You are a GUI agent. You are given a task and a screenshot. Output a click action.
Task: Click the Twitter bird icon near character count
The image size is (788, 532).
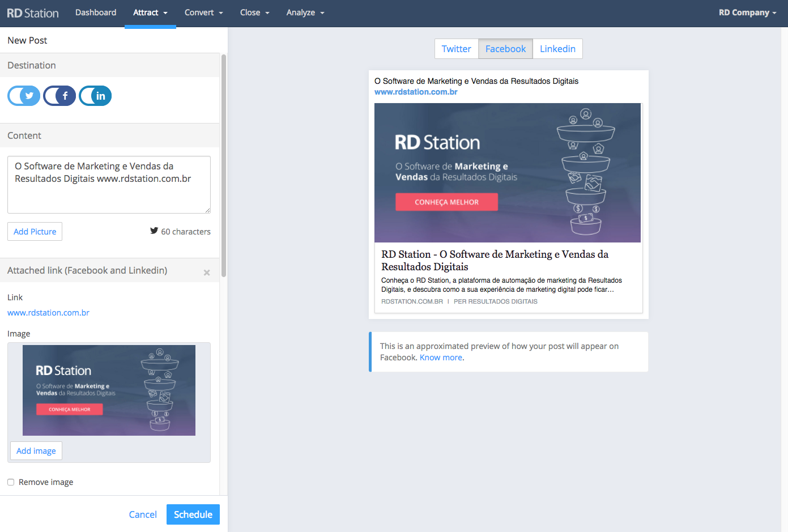154,231
